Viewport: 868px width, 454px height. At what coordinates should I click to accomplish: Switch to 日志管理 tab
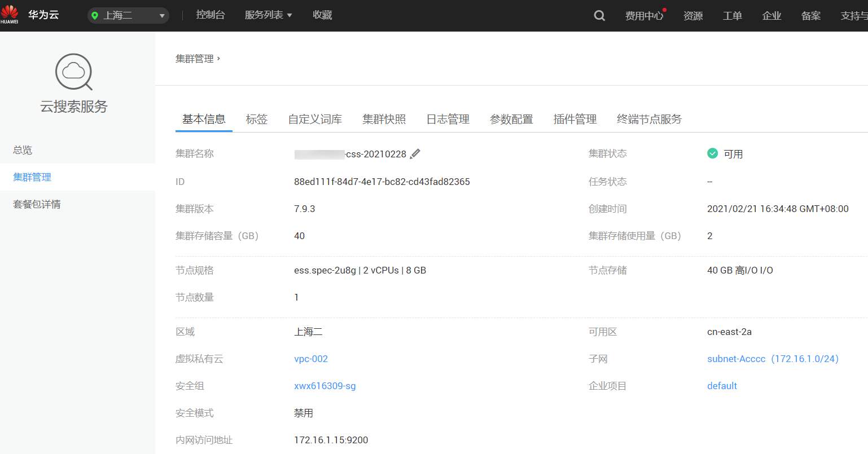[448, 119]
